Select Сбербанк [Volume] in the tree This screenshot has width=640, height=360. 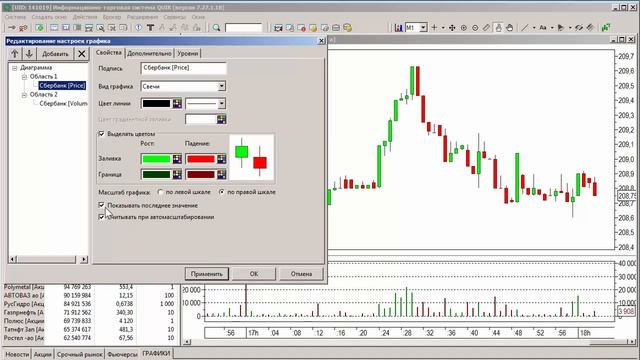click(x=63, y=104)
